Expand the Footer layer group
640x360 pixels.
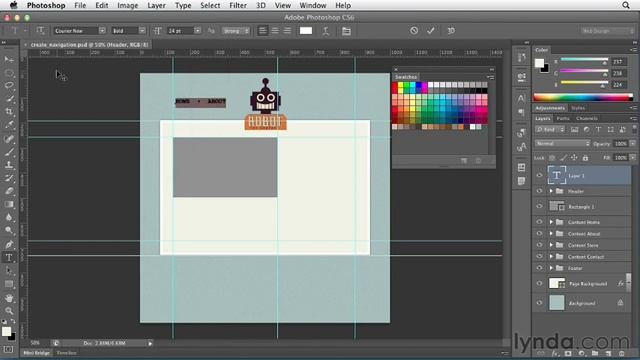pos(551,268)
